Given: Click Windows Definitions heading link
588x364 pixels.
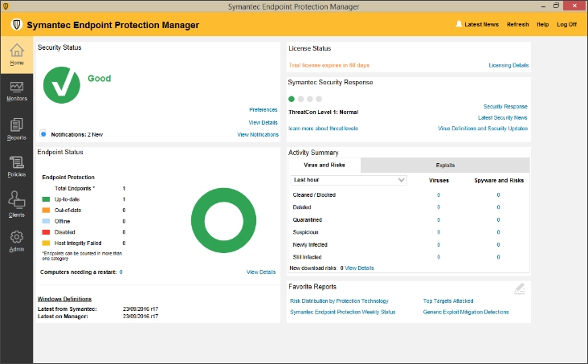Looking at the screenshot, I should 64,299.
